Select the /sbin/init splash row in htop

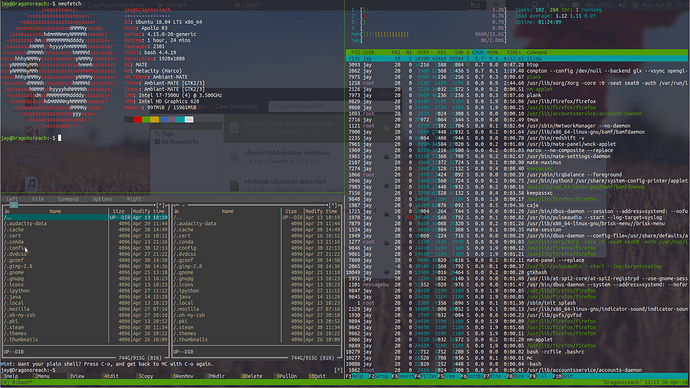(x=517, y=303)
